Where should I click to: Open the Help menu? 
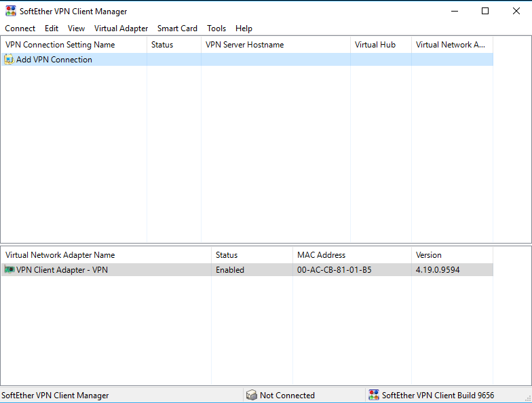click(244, 28)
